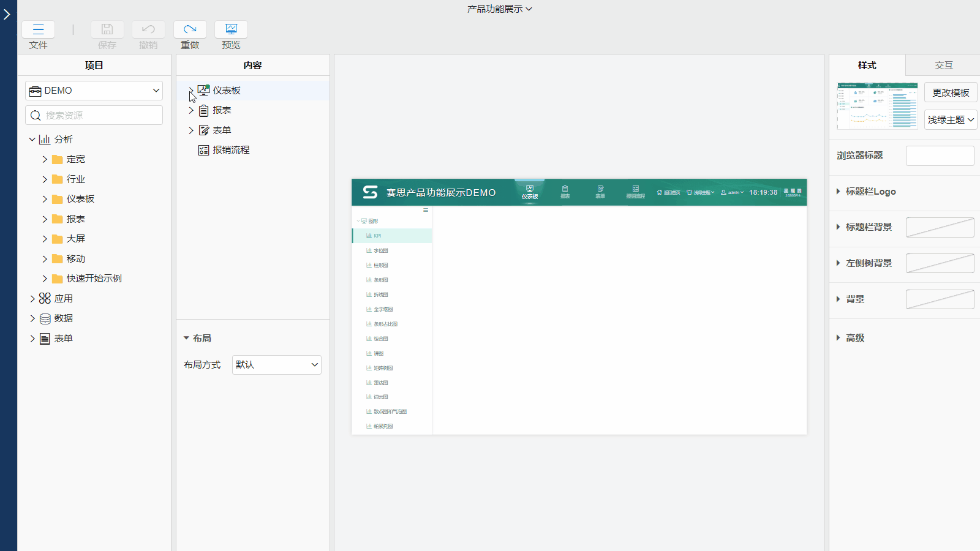This screenshot has height=551, width=980.
Task: Open the 浅绿主题 theme dropdown
Action: (x=950, y=120)
